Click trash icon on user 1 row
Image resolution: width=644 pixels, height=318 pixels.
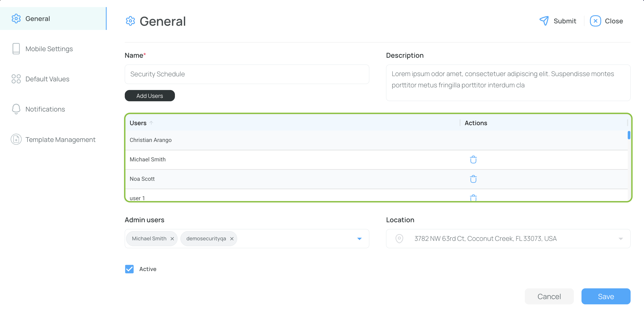pos(473,198)
